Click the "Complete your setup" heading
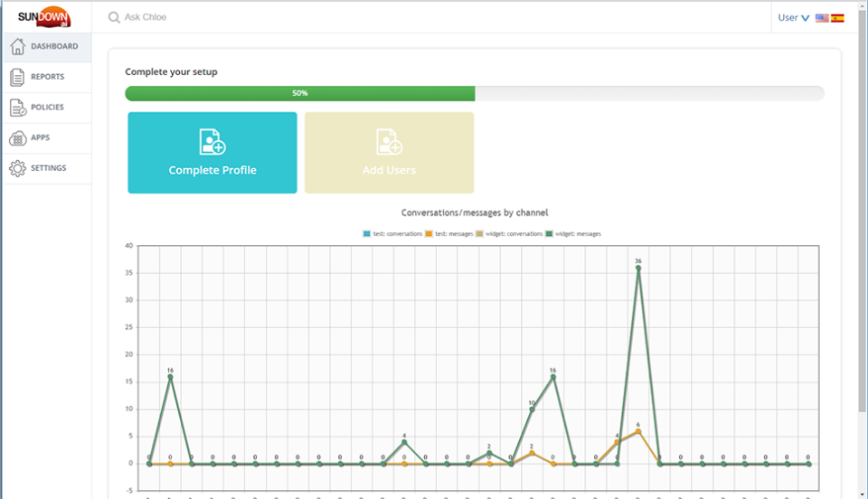The image size is (868, 499). [x=171, y=72]
